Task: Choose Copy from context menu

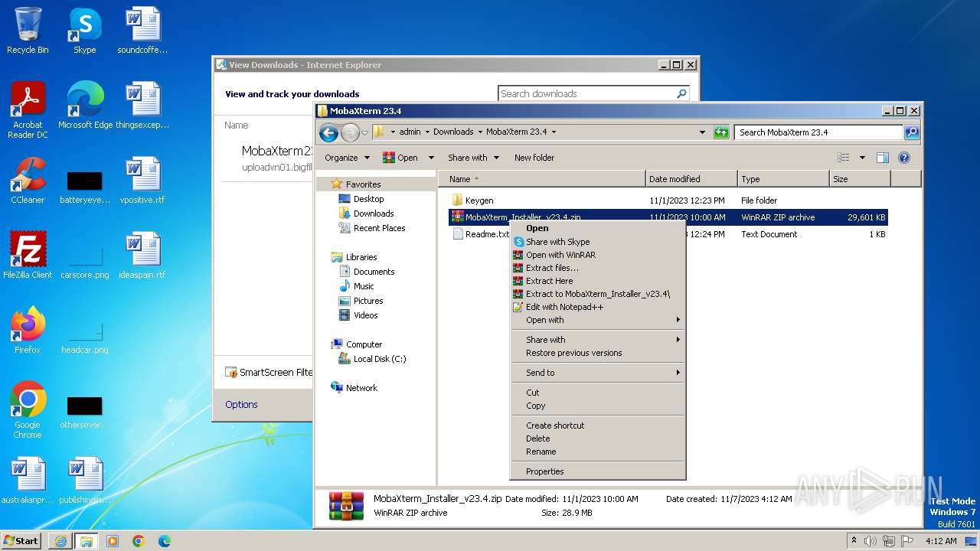Action: point(598,406)
